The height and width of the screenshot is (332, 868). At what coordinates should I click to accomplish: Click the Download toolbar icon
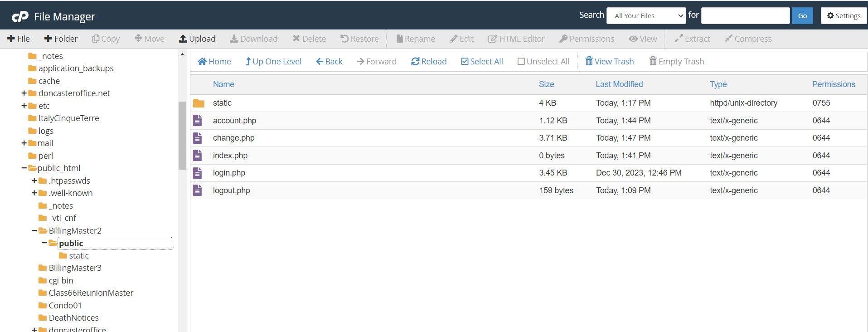click(x=234, y=39)
